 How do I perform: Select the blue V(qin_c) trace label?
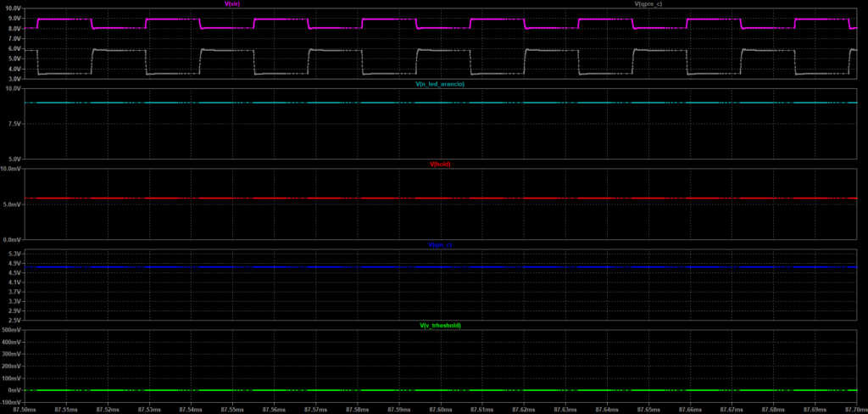(x=440, y=244)
